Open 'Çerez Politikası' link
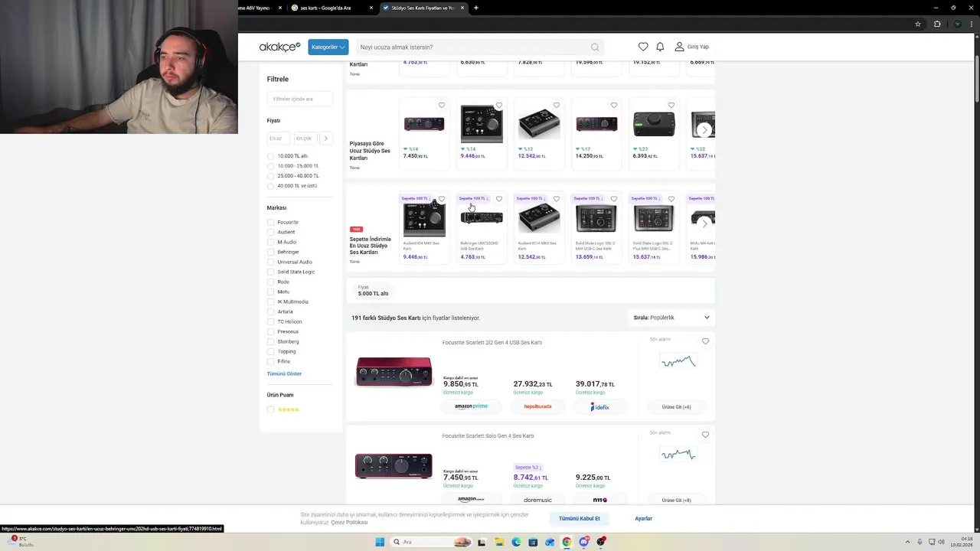980x551 pixels. (349, 522)
